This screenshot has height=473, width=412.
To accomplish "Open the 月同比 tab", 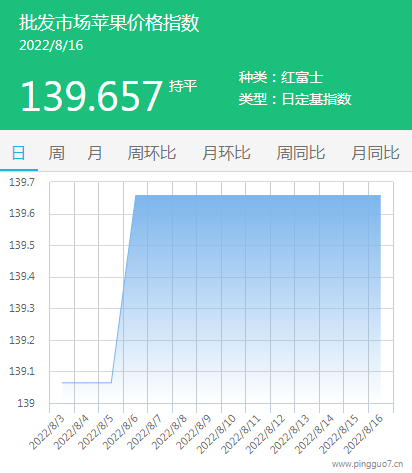I will coord(375,153).
